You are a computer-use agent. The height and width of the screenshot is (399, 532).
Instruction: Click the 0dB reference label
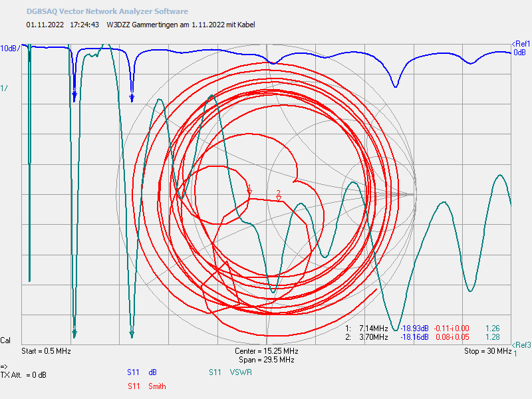[519, 53]
